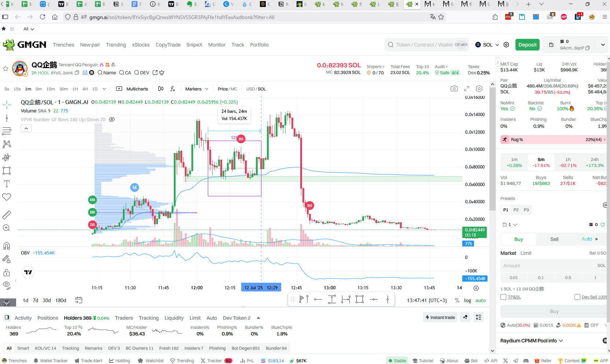The image size is (610, 364).
Task: Open the list sort settings icon
Action: [x=478, y=317]
